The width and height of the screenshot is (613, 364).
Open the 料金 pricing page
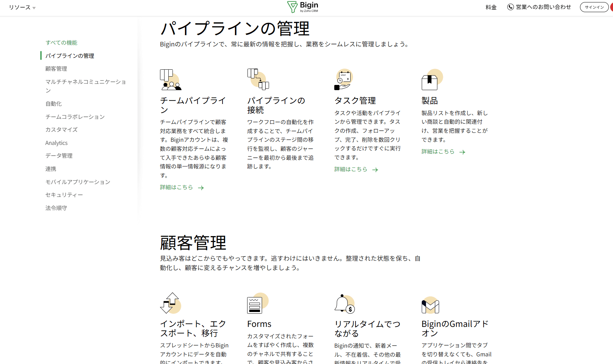(491, 7)
